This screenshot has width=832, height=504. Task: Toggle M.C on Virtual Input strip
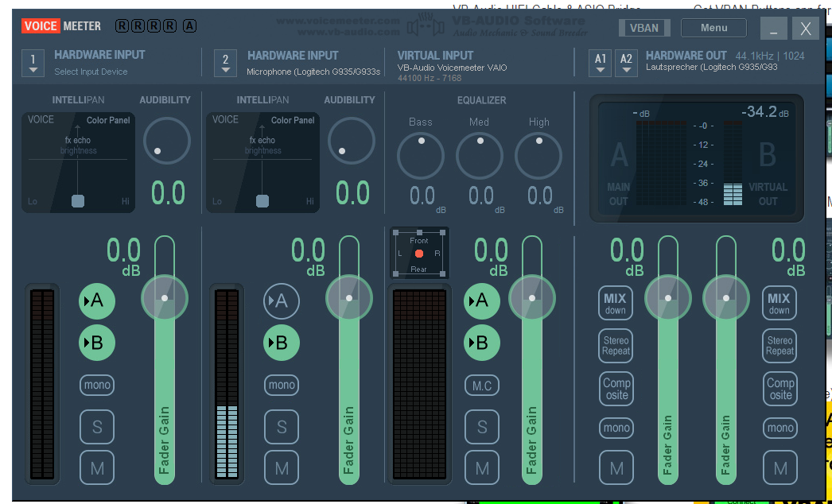click(482, 386)
